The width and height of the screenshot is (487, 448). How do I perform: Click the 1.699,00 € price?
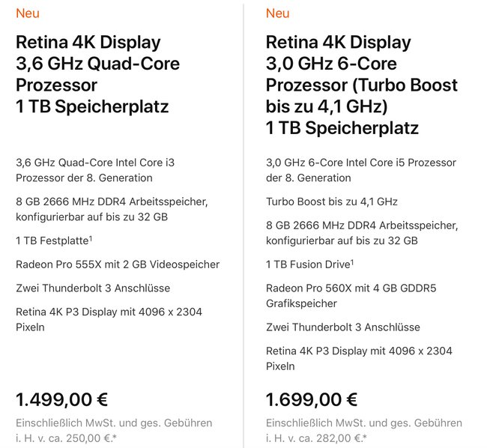[x=312, y=399]
